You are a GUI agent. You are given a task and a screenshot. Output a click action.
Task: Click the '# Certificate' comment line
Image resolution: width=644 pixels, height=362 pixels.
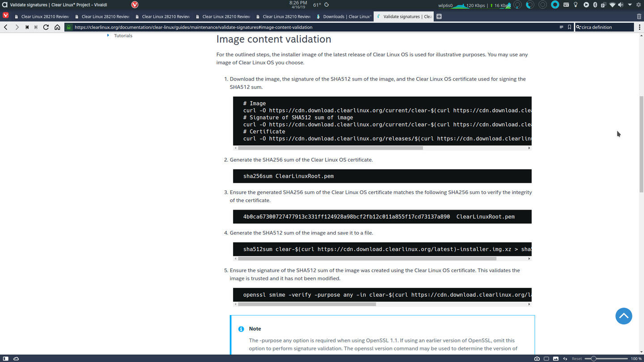[264, 131]
